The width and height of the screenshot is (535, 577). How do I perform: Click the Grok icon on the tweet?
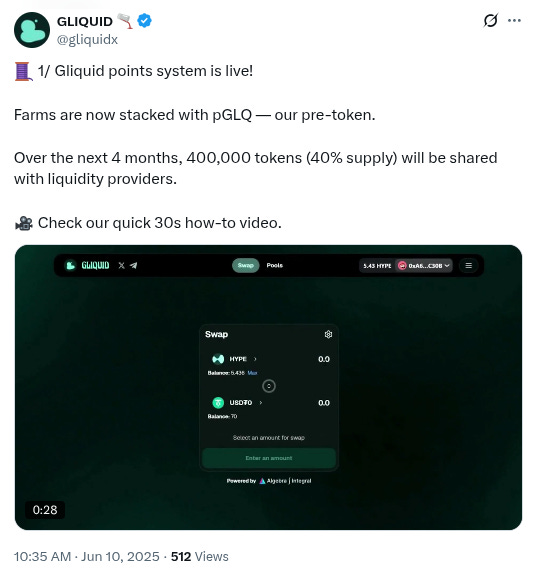[490, 20]
